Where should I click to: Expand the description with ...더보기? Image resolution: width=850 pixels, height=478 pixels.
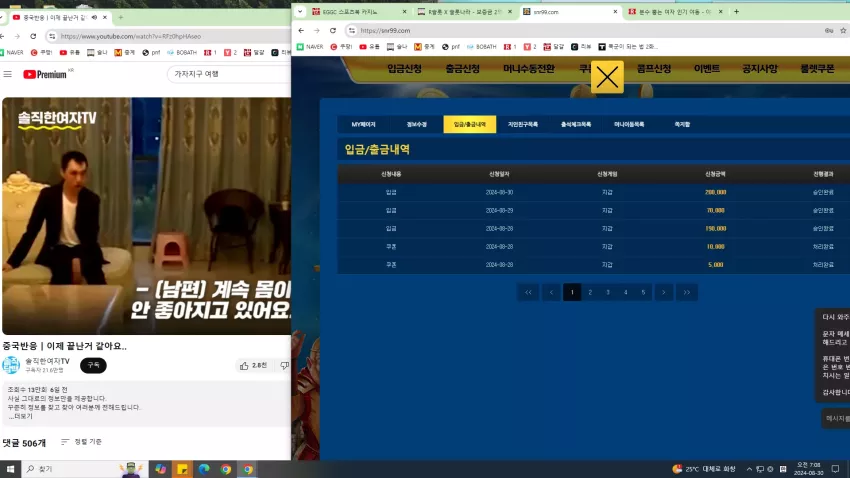point(20,416)
